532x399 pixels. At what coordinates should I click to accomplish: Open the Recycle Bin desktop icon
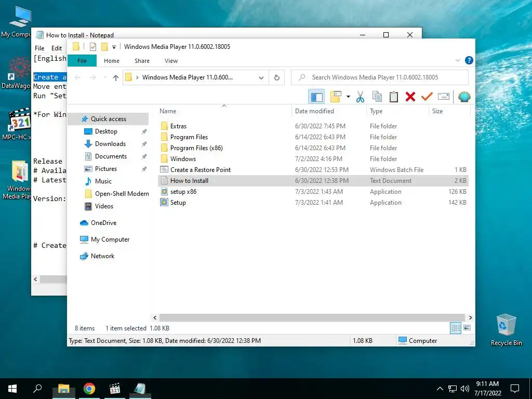[x=506, y=329]
